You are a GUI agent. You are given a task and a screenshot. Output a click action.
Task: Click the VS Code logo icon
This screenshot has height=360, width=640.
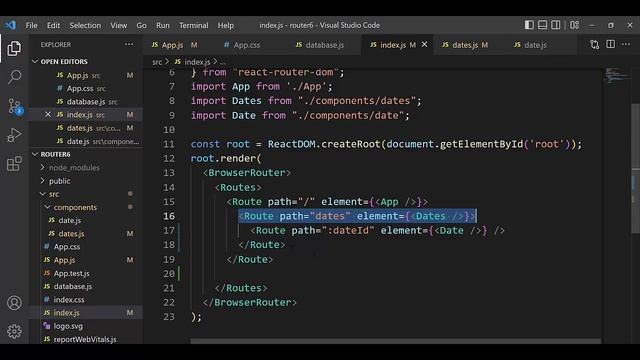coord(10,25)
